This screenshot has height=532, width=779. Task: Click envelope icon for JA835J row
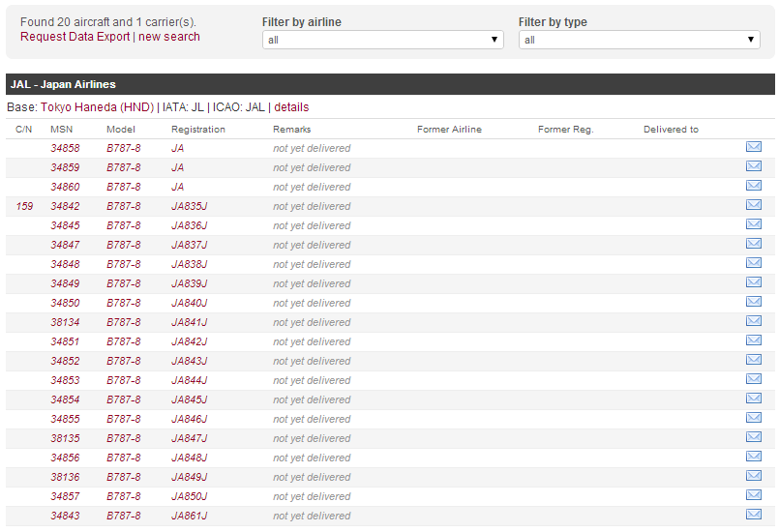point(753,205)
